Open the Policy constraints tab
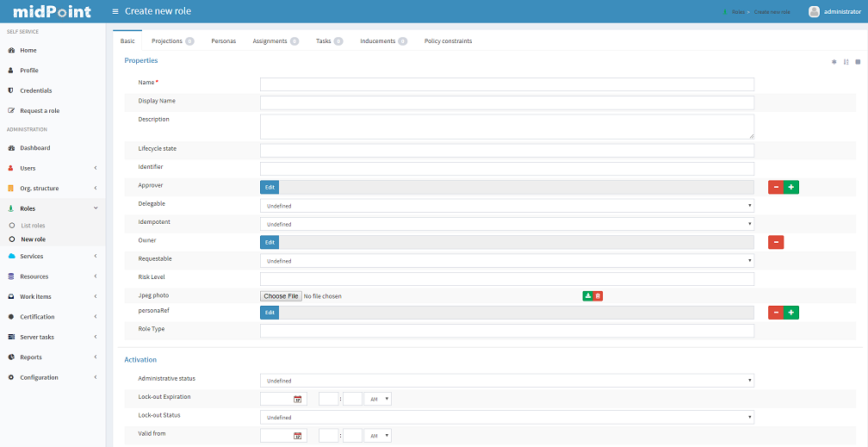The height and width of the screenshot is (447, 868). point(448,41)
